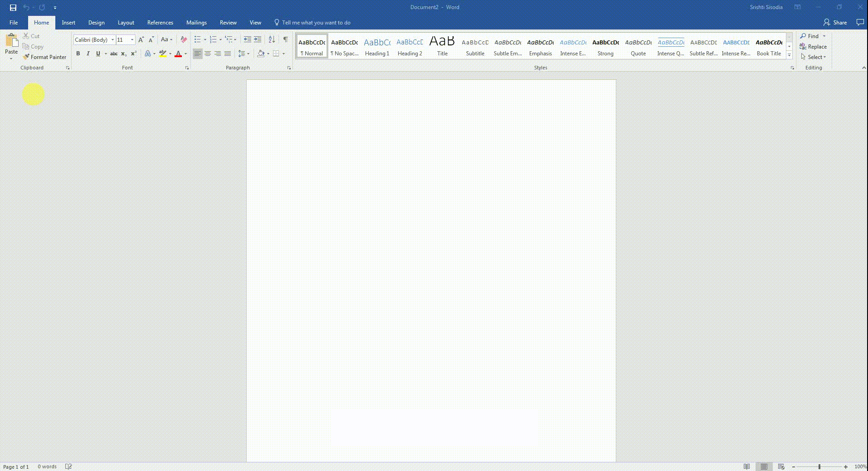Viewport: 868px width, 471px height.
Task: Toggle Bold formatting
Action: click(x=78, y=54)
